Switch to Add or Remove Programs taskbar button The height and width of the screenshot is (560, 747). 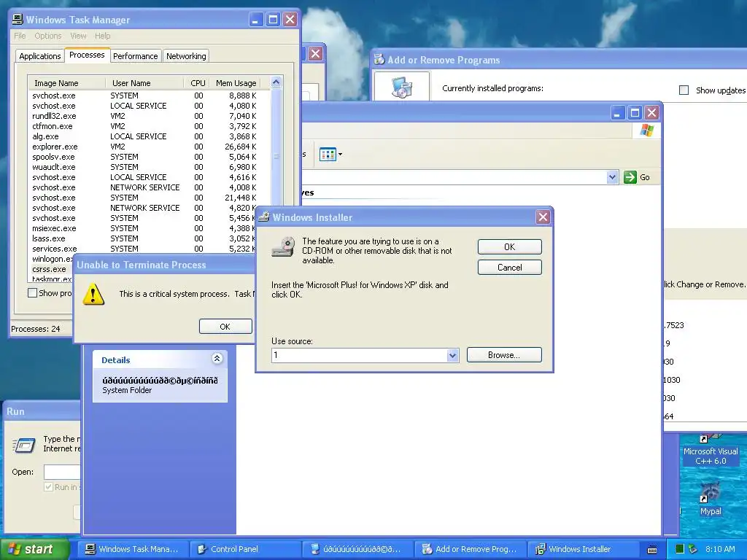[x=470, y=549]
